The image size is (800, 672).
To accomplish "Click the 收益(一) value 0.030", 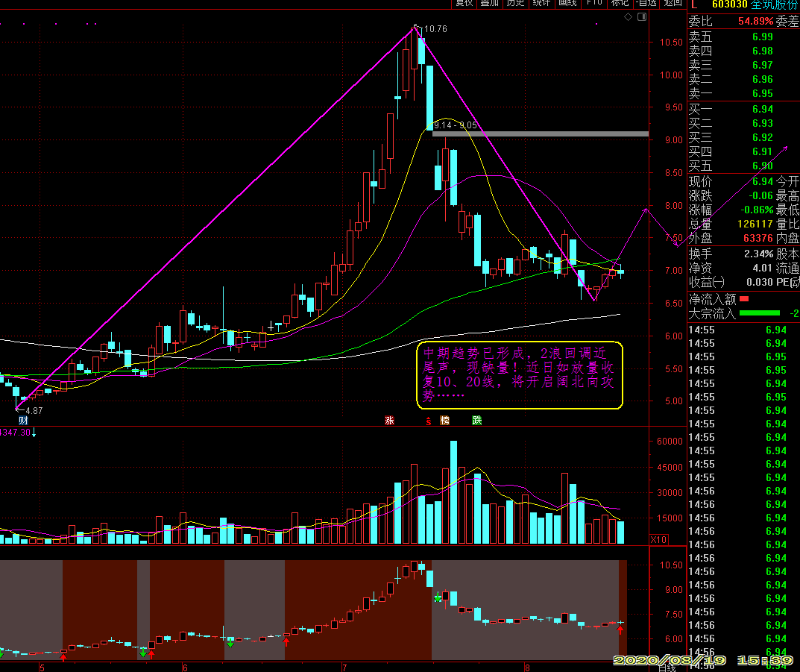I will [760, 282].
